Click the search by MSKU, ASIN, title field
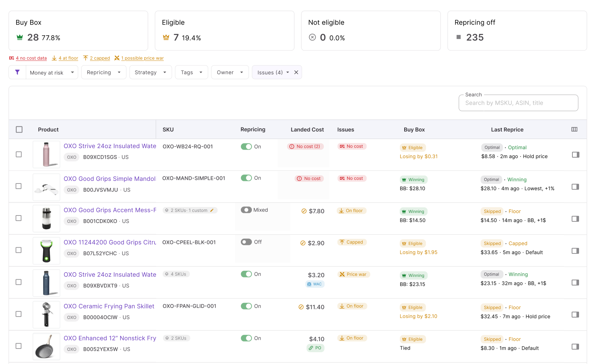Screen dimensions: 596x364 (x=518, y=103)
